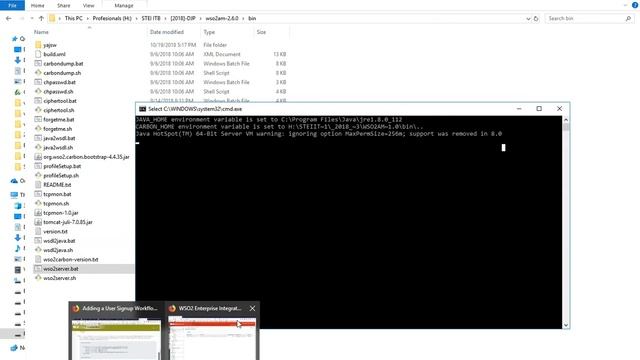The width and height of the screenshot is (640, 360).
Task: Select wso2carbon-version.txt file name
Action: pyautogui.click(x=71, y=260)
